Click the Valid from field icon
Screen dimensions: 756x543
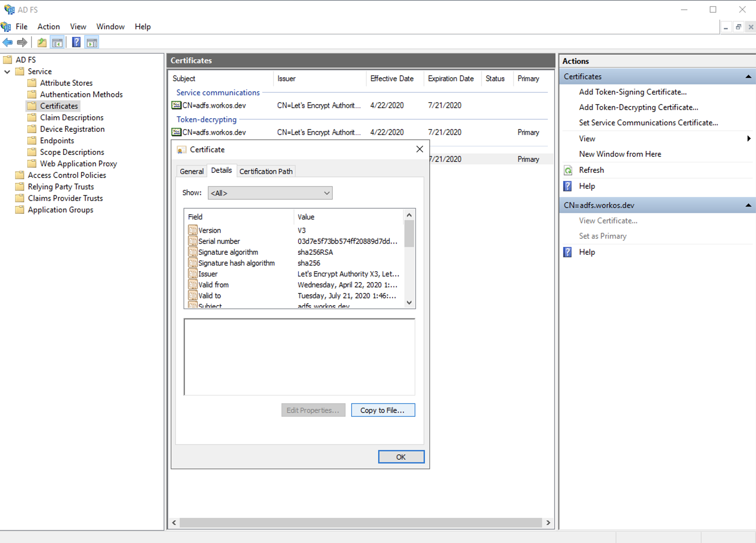click(193, 284)
